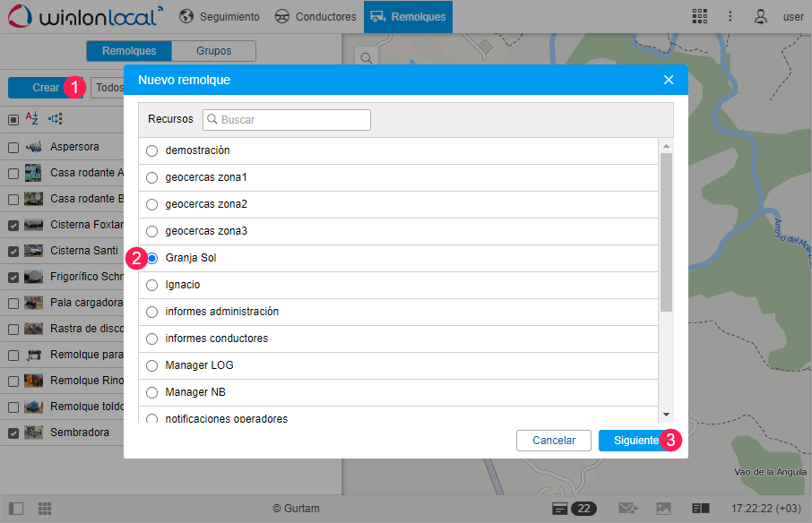Open the Remolques top navigation tab
Image resolution: width=812 pixels, height=523 pixels.
tap(408, 16)
